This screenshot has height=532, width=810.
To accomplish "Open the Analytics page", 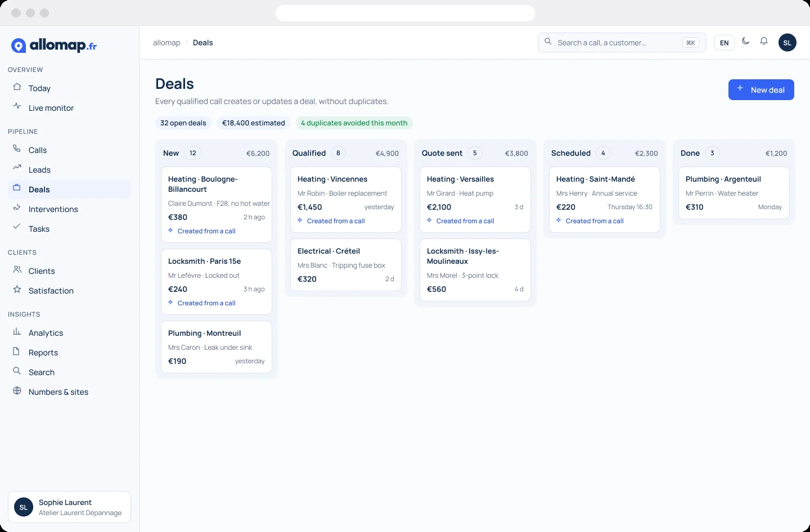I will 69,333.
